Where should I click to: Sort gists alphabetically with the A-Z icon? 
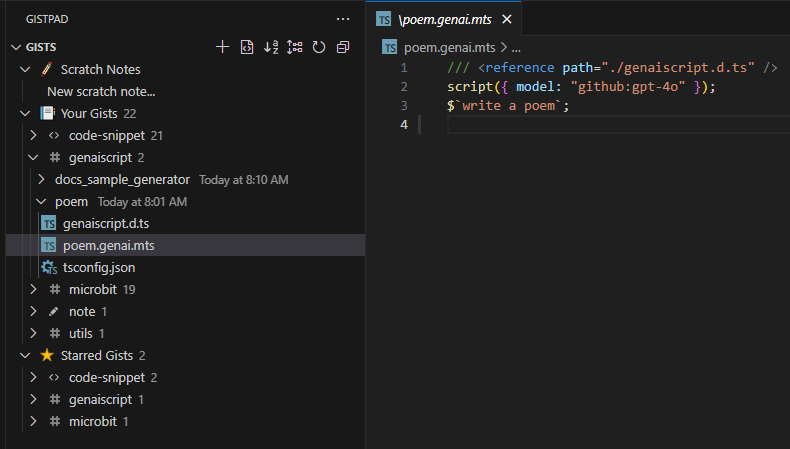pos(271,47)
